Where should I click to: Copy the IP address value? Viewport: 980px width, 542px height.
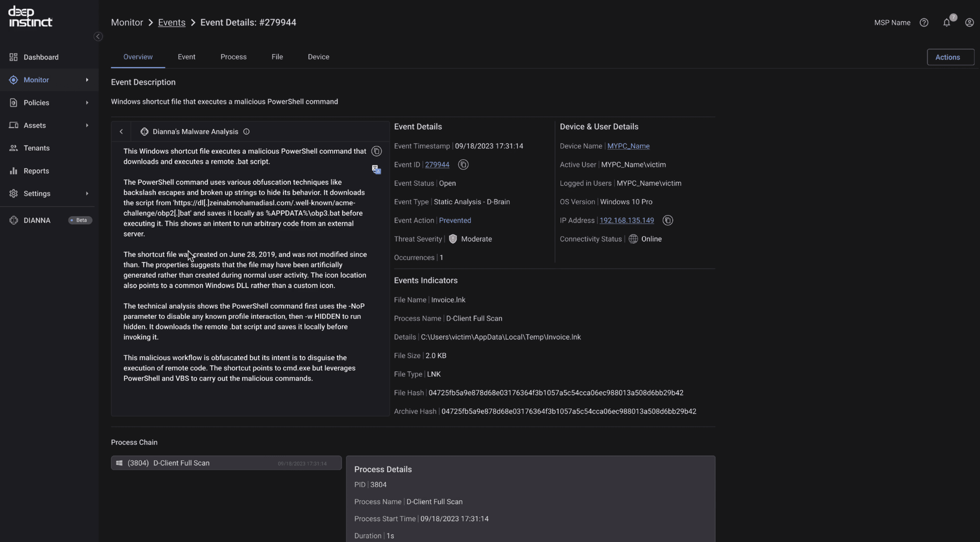[667, 221]
